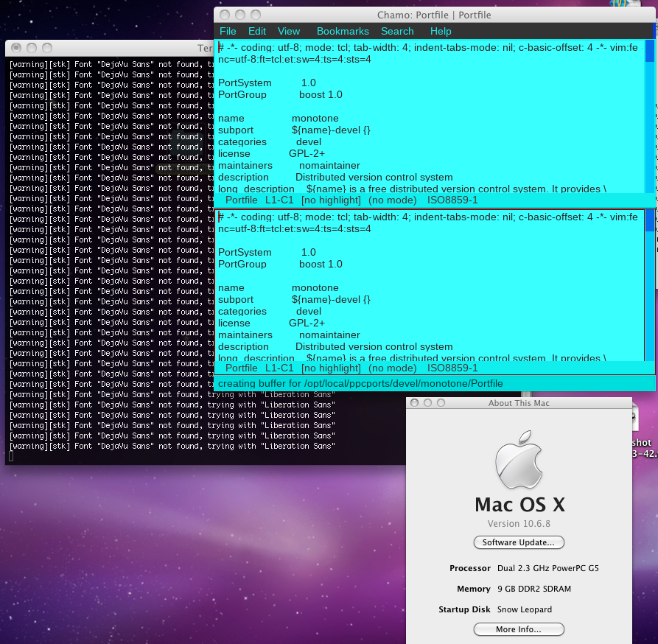Click '${name}-devel {}' in upper pane

(331, 130)
